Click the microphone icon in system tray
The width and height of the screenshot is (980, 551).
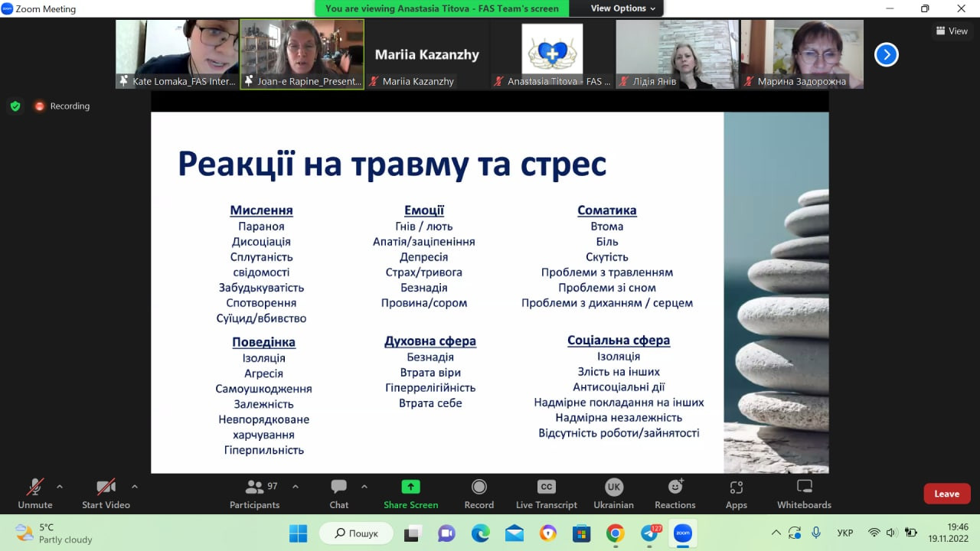tap(816, 533)
